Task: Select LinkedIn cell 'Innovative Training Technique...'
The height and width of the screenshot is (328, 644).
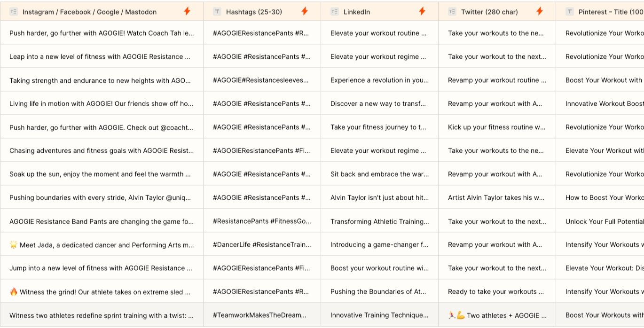Action: (x=379, y=315)
